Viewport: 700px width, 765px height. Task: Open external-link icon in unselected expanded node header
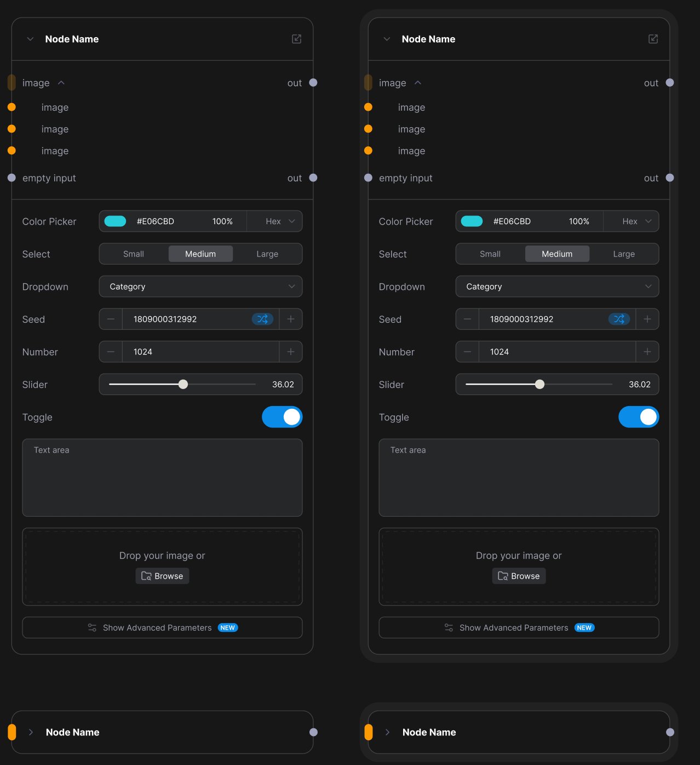[x=296, y=39]
